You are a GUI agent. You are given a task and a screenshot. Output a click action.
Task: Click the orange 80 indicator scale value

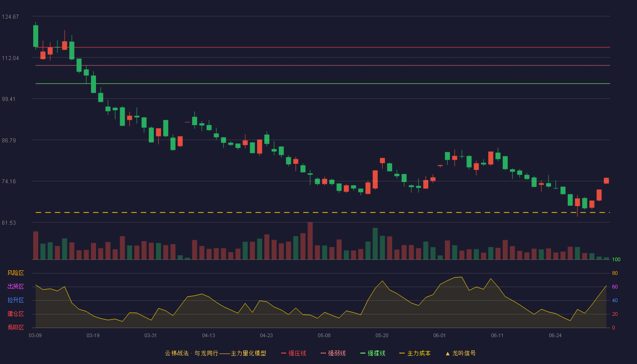pos(615,273)
